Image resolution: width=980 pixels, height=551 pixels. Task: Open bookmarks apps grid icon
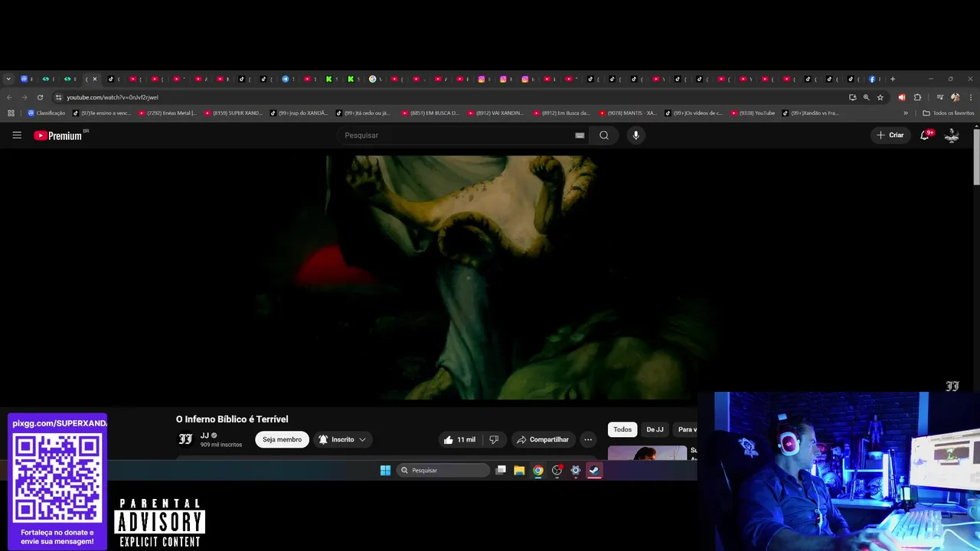(x=11, y=113)
